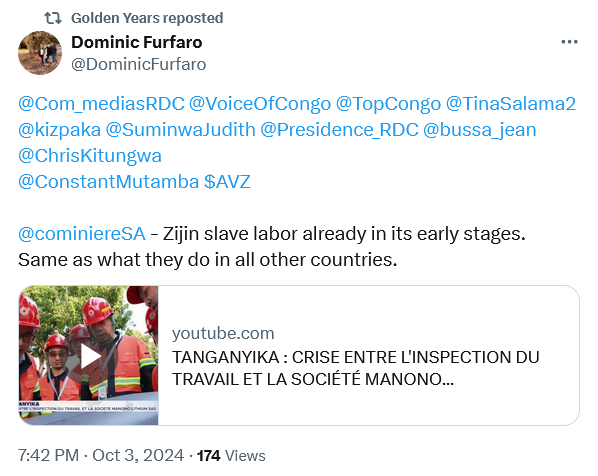Open the @DominicFurfaro handle link
Screen dimensions: 598x476
(x=138, y=64)
